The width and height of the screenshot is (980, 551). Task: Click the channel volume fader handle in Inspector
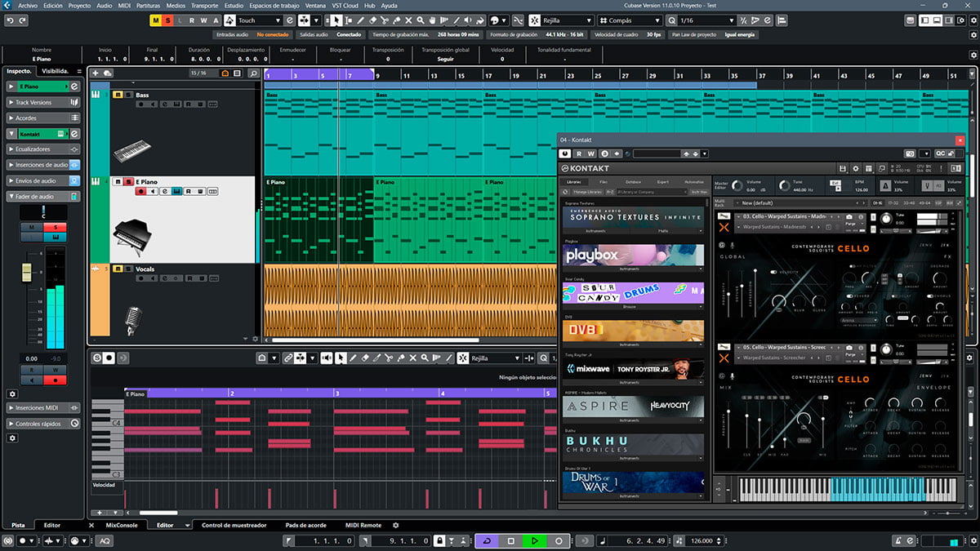pyautogui.click(x=27, y=271)
